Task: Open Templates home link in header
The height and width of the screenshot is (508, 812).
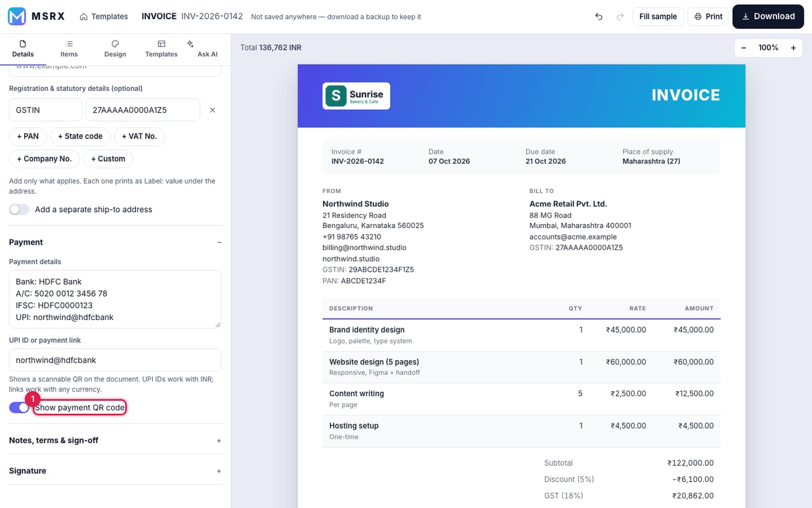Action: tap(104, 17)
